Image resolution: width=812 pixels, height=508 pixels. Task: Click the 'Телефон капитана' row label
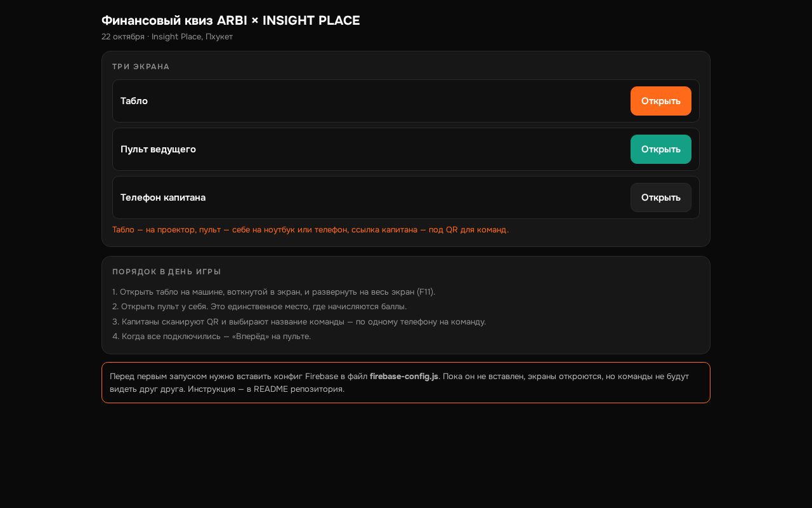tap(163, 197)
